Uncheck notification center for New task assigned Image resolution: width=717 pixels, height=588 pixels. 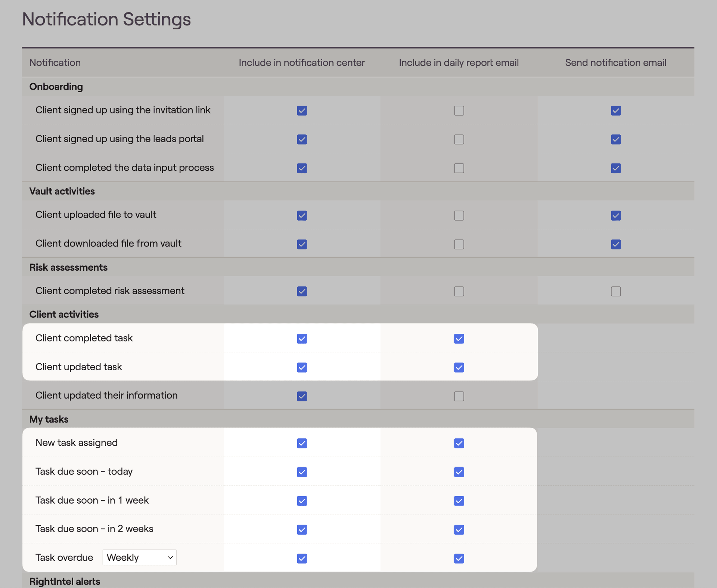click(302, 443)
